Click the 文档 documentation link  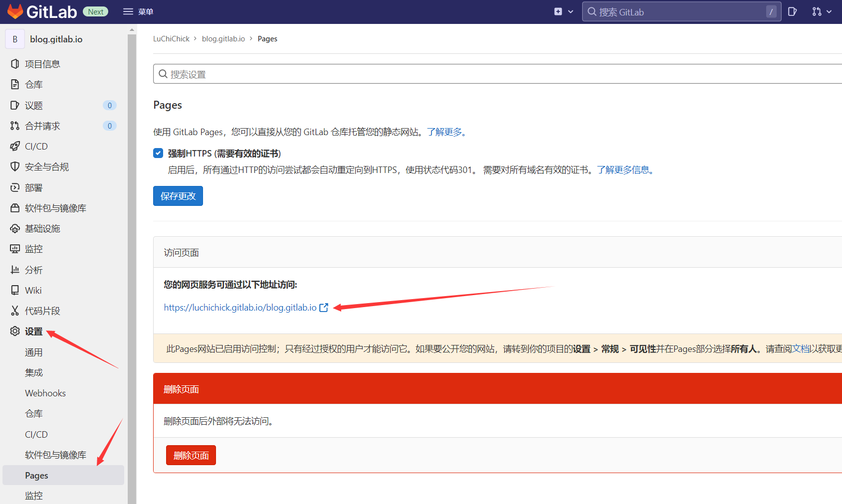point(801,349)
